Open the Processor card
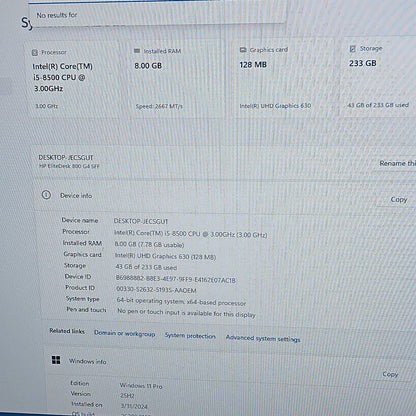This screenshot has height=416, width=416. pyautogui.click(x=75, y=78)
